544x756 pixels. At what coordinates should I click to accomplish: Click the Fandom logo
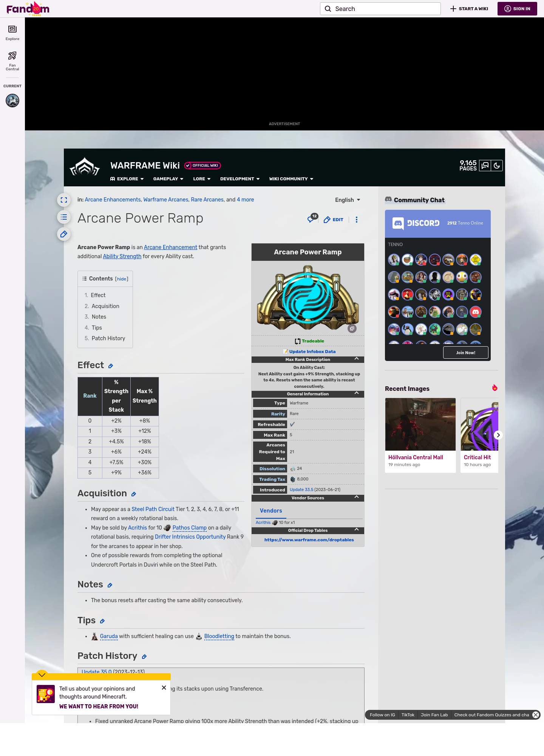(28, 9)
